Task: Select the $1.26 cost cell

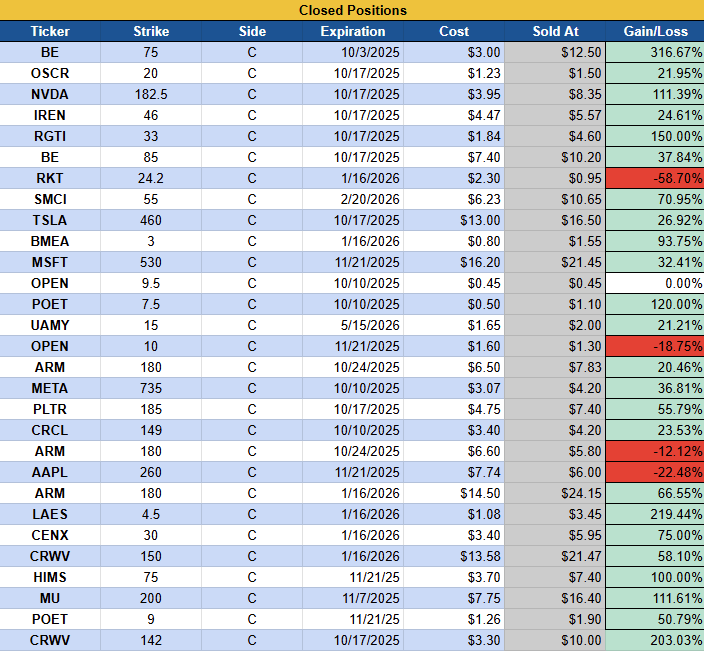Action: pyautogui.click(x=454, y=619)
